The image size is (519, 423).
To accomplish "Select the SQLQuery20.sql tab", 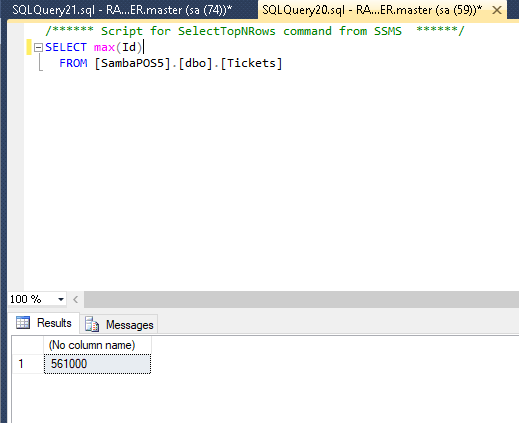I will [x=372, y=10].
